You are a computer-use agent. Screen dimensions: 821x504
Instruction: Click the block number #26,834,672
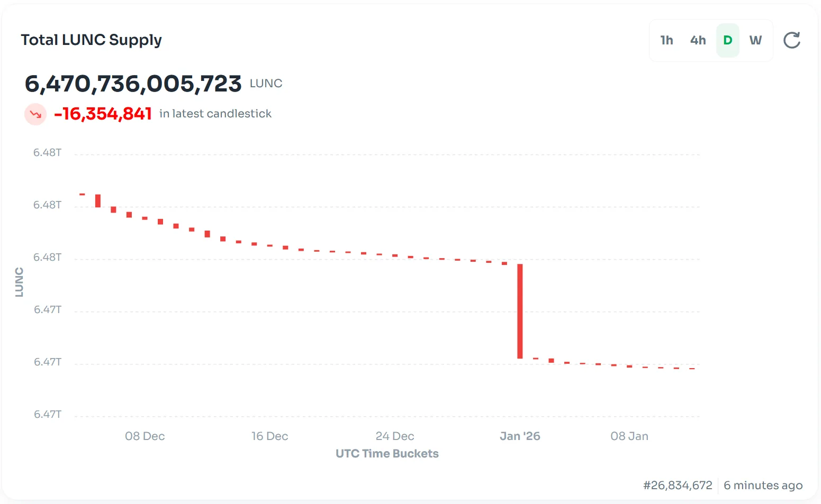pos(678,485)
